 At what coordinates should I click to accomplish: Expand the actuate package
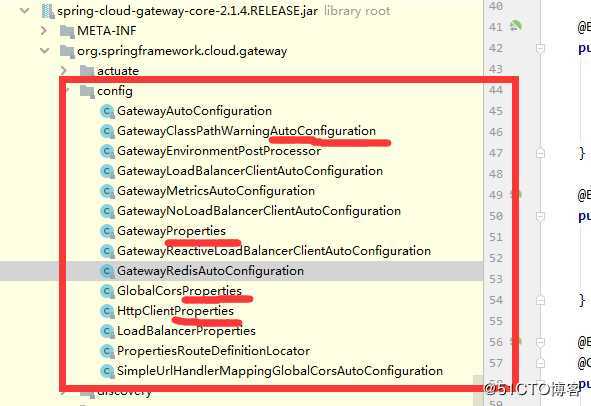click(64, 70)
